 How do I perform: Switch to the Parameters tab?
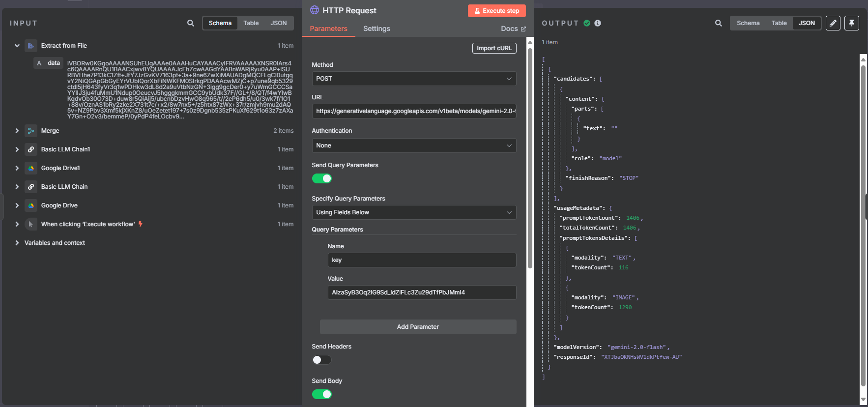tap(328, 29)
